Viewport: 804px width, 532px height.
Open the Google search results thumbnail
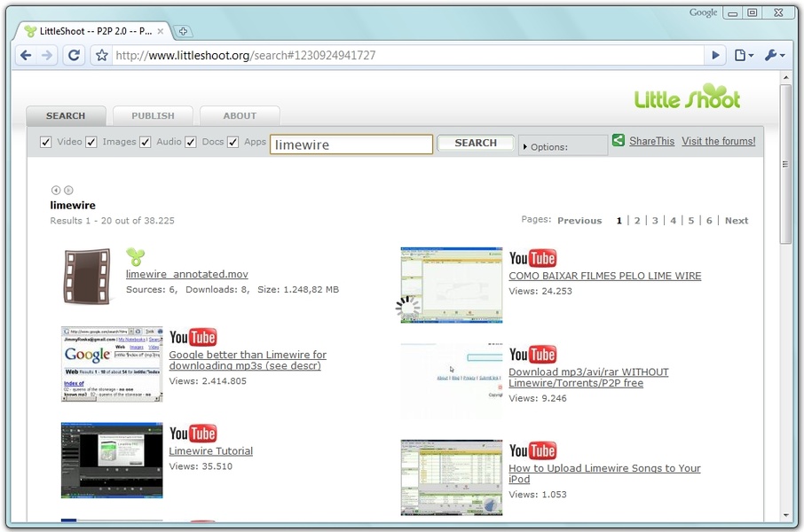112,364
